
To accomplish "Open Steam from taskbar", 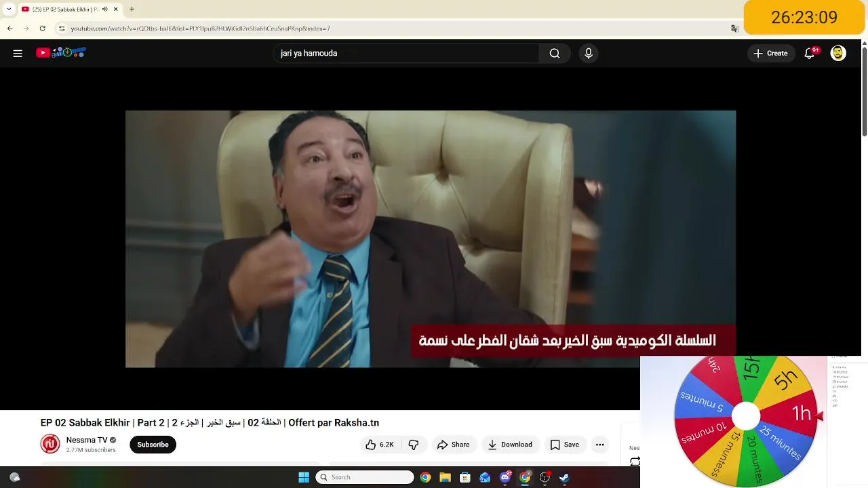I will pos(564,477).
